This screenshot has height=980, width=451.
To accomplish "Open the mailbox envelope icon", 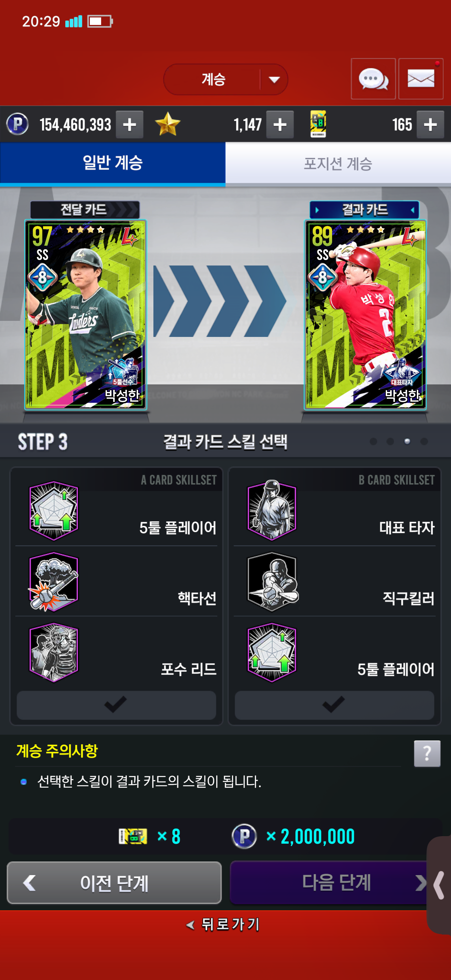I will click(421, 79).
